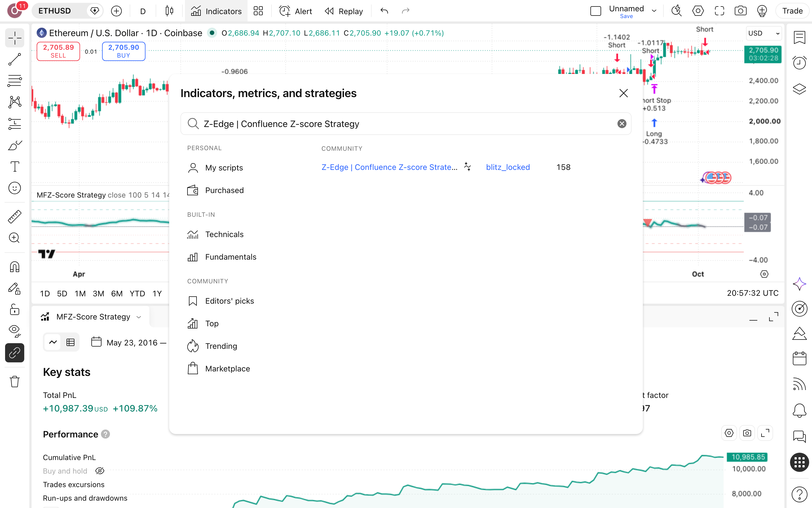
Task: Expand the USD currency dropdown
Action: (x=764, y=33)
